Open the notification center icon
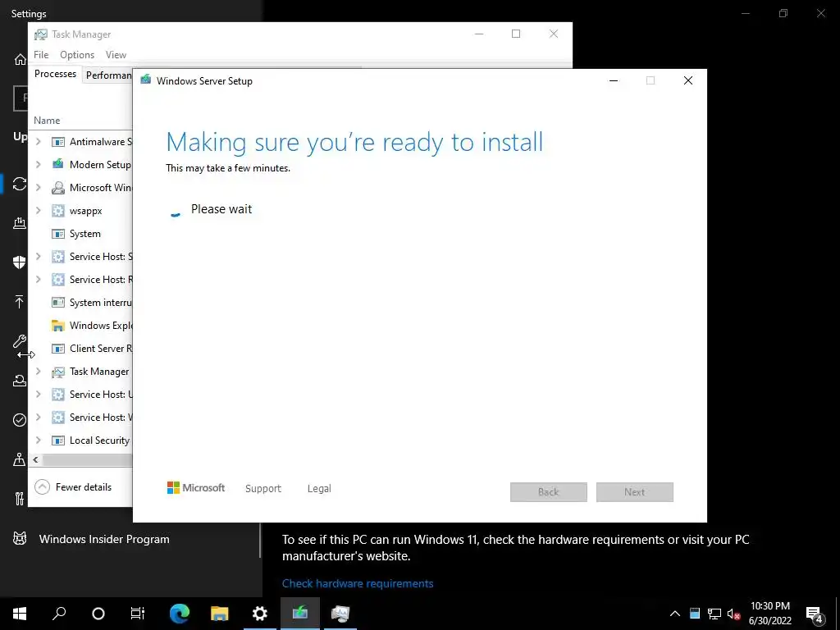This screenshot has width=840, height=630. 815,614
